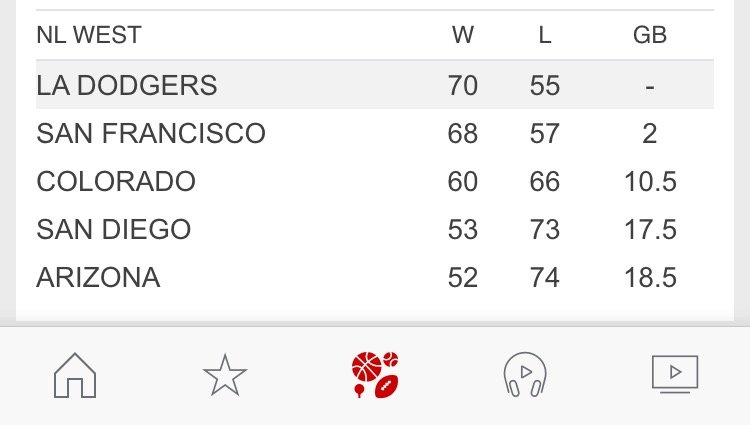Viewport: 750px width, 425px height.
Task: Click Colorado games behind value 10.5
Action: tap(650, 182)
